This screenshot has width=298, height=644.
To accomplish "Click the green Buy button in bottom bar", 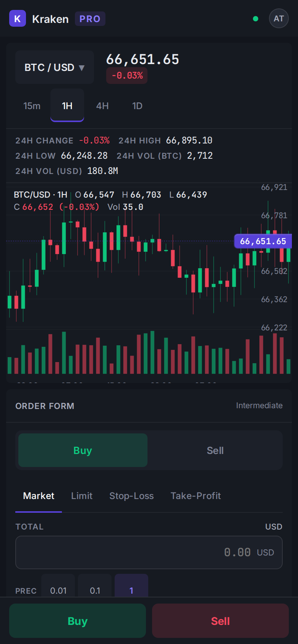I will click(x=78, y=621).
